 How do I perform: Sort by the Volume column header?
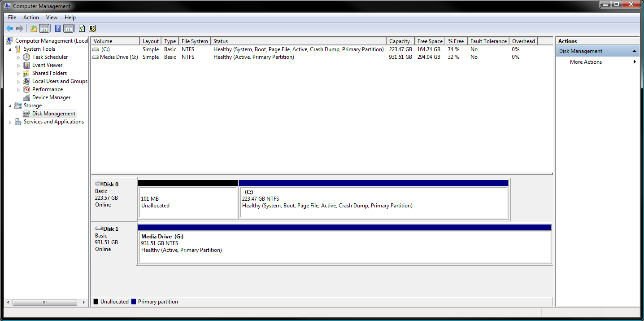(x=115, y=41)
